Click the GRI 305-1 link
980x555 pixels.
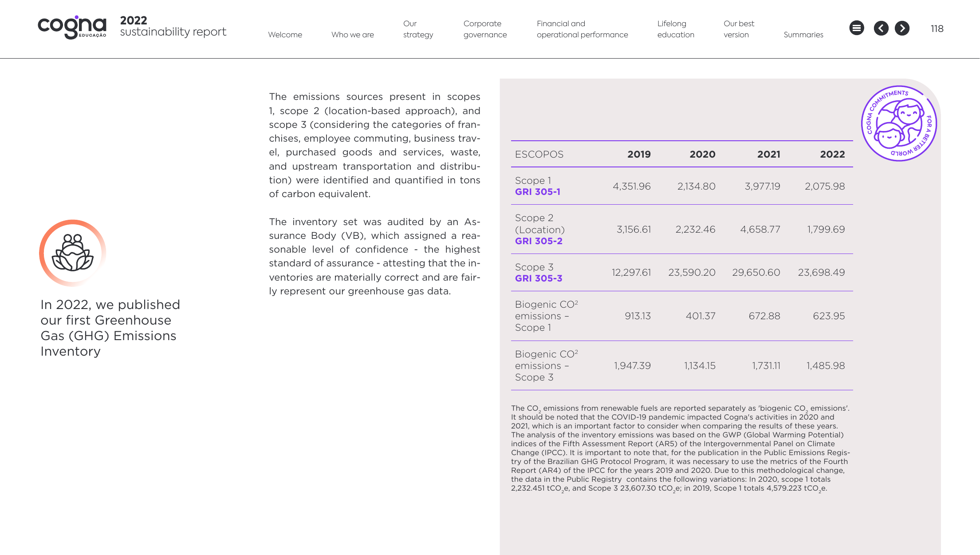coord(538,192)
